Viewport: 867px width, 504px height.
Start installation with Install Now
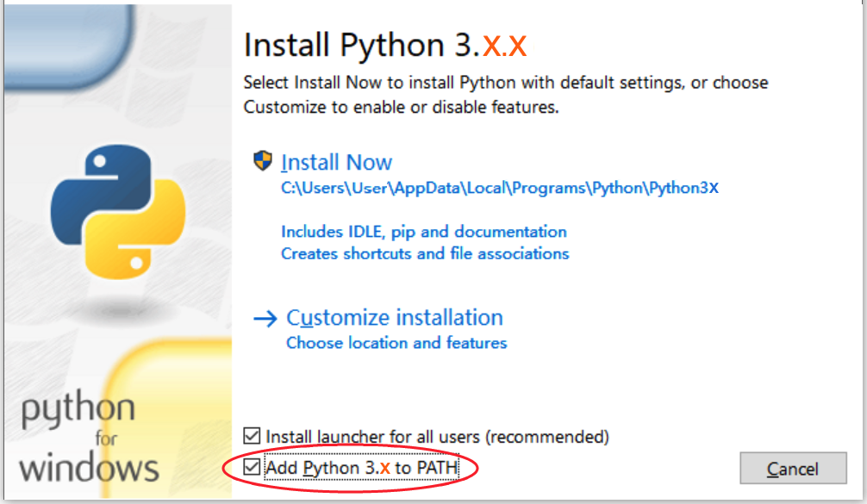coord(336,163)
